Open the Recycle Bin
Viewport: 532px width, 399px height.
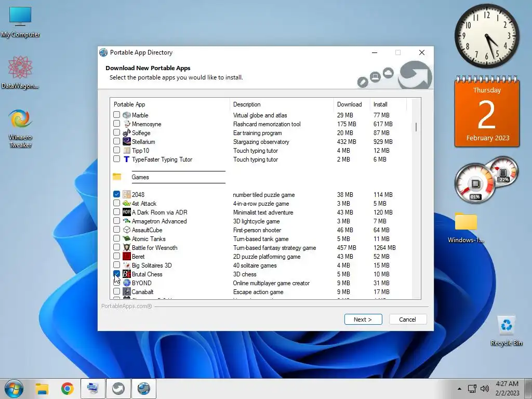coord(506,331)
